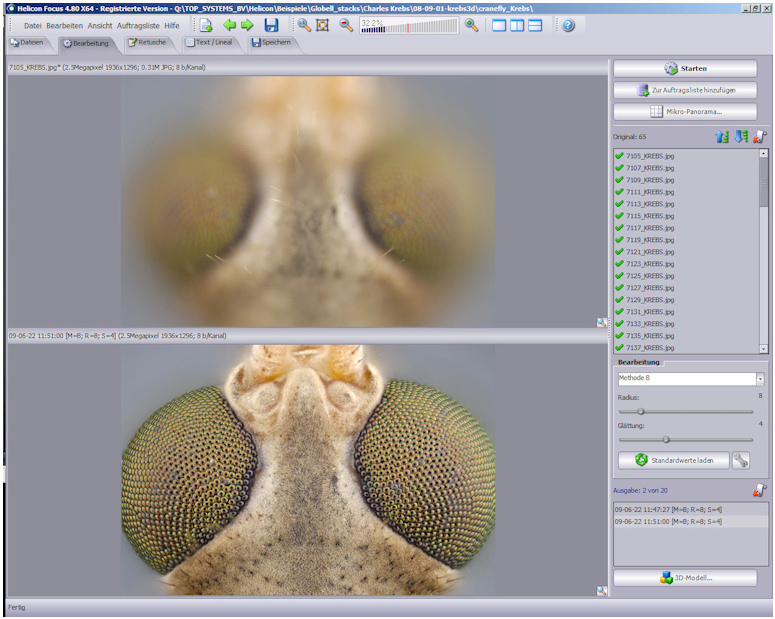Go to previous image with left green arrow
The width and height of the screenshot is (775, 619).
coord(229,25)
